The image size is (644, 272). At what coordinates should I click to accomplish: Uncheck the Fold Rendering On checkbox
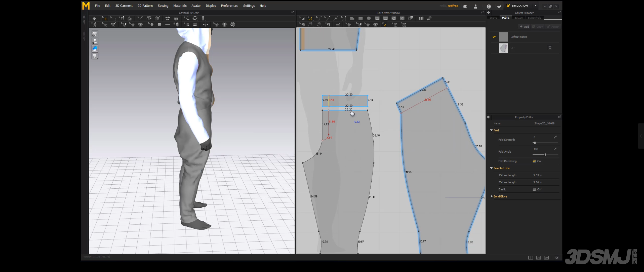tap(534, 161)
